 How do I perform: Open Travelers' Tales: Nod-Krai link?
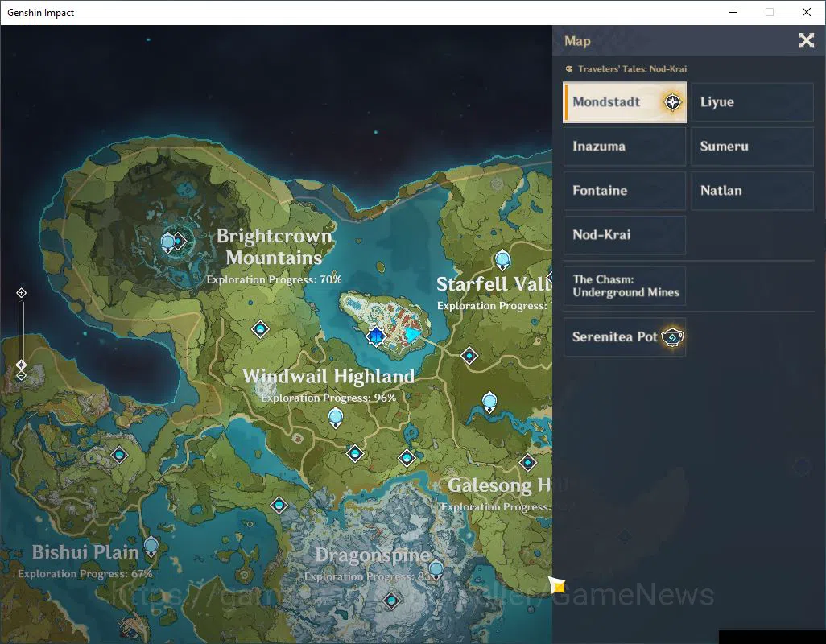(626, 69)
